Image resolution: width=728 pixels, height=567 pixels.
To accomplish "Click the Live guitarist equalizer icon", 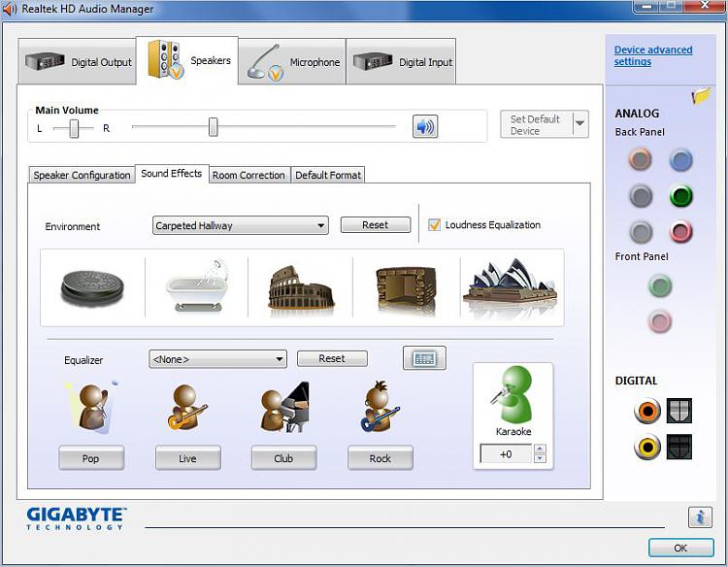I will coord(187,407).
